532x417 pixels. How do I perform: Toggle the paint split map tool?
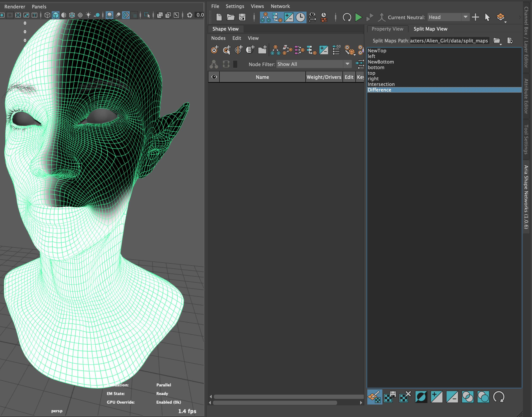click(375, 397)
